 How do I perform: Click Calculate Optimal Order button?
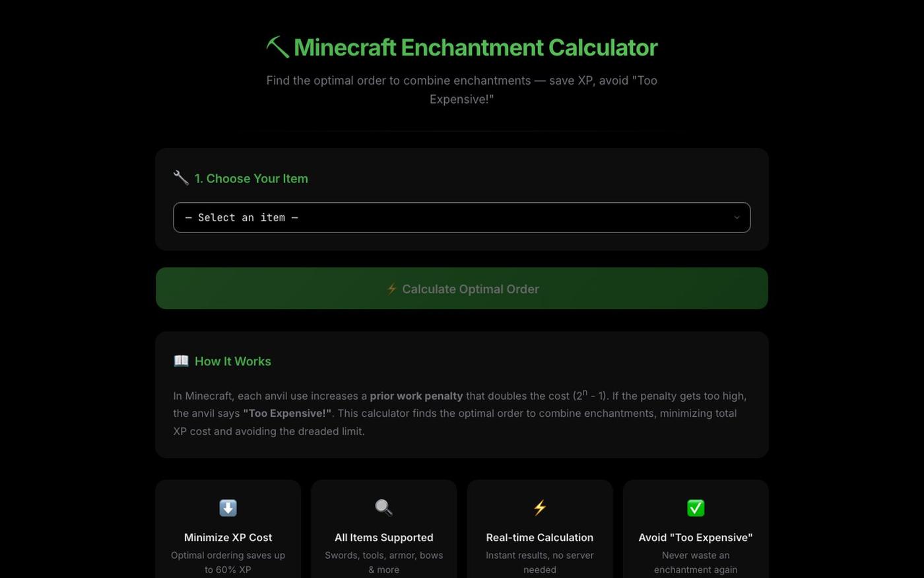[x=461, y=289]
